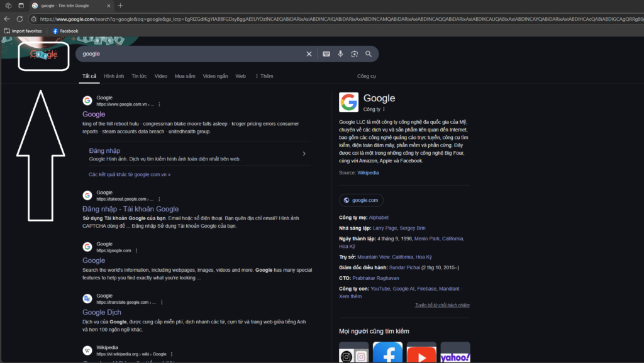Go back with the browser back arrow
The image size is (644, 363).
point(7,19)
